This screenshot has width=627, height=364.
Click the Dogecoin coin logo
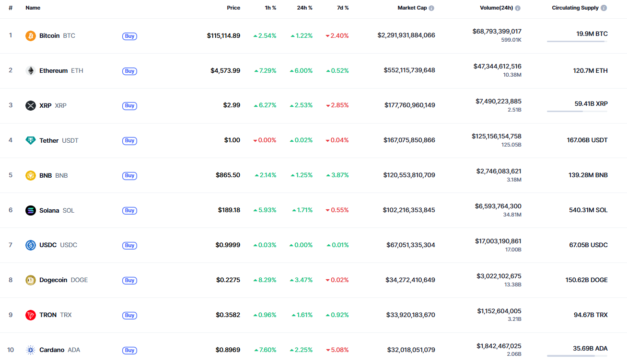(x=31, y=280)
